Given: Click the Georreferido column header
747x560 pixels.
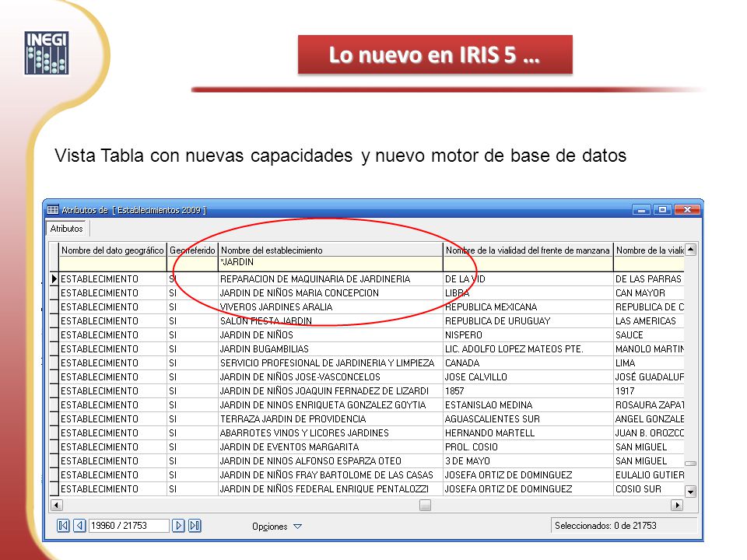Looking at the screenshot, I should (x=192, y=250).
